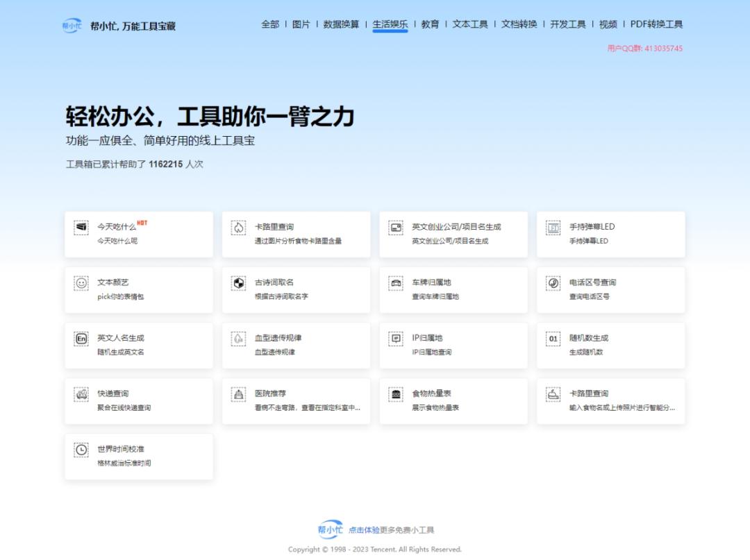Open the 开发工具 tab

pyautogui.click(x=570, y=24)
